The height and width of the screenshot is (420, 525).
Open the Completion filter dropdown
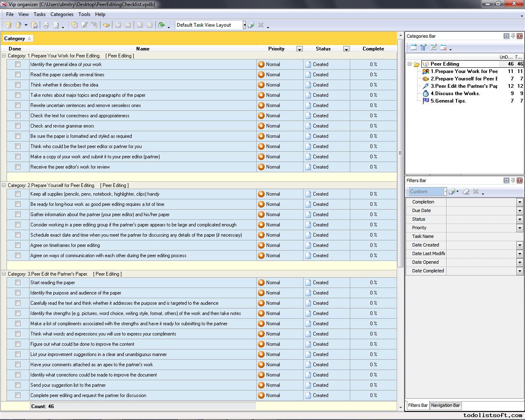pos(519,202)
